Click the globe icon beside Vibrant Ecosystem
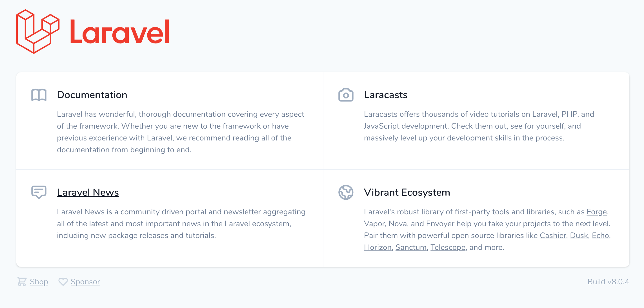This screenshot has width=644, height=308. (346, 192)
